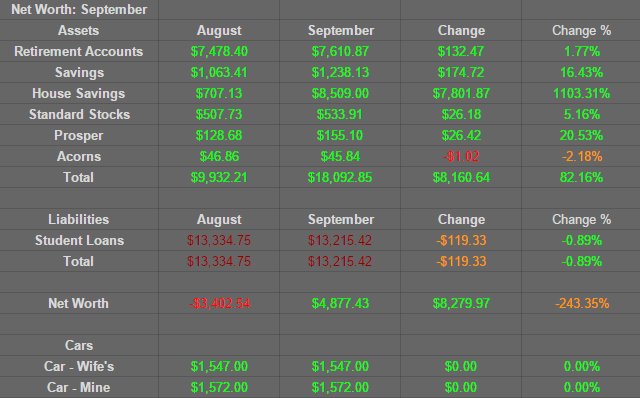Image resolution: width=640 pixels, height=398 pixels.
Task: Select Prosper September value $155.10
Action: point(340,136)
